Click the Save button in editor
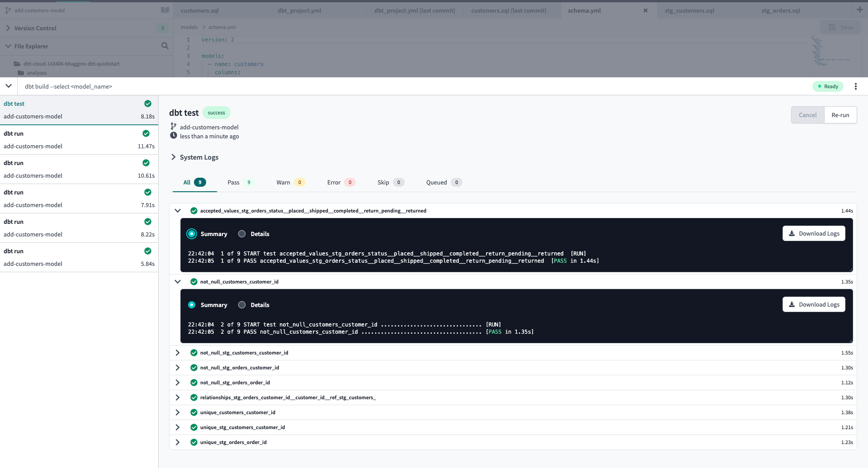This screenshot has width=868, height=468. click(841, 27)
